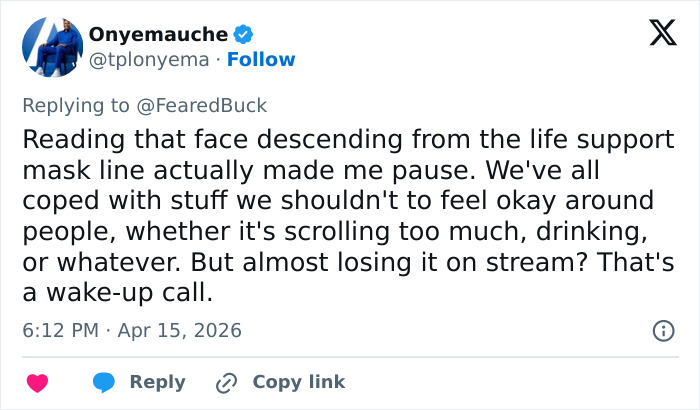This screenshot has width=700, height=410.
Task: Visit the @tplonyema handle link
Action: [x=150, y=59]
